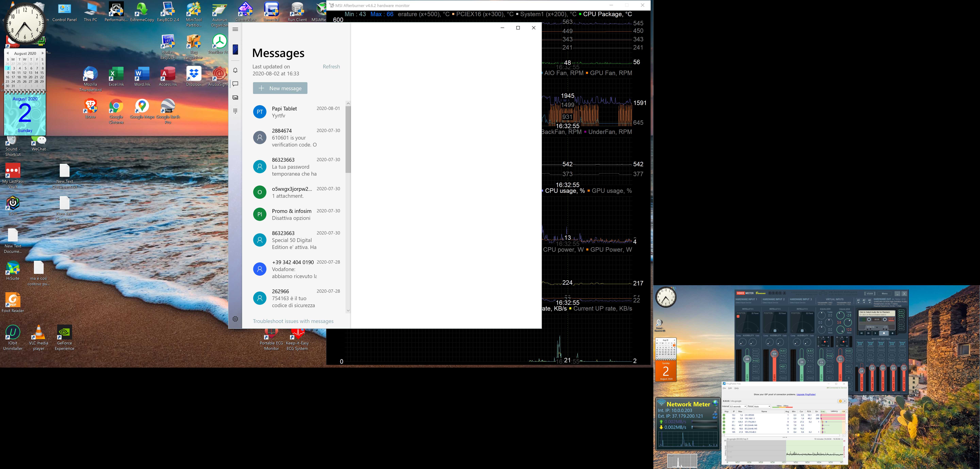Open the Notifications bell in Your Phone sidebar

pyautogui.click(x=235, y=70)
